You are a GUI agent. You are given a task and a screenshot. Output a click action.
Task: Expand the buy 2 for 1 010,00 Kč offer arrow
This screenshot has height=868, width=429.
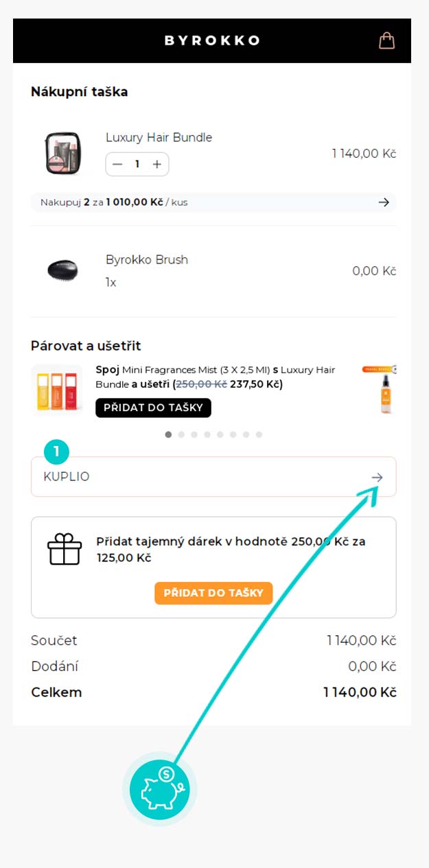pyautogui.click(x=384, y=202)
